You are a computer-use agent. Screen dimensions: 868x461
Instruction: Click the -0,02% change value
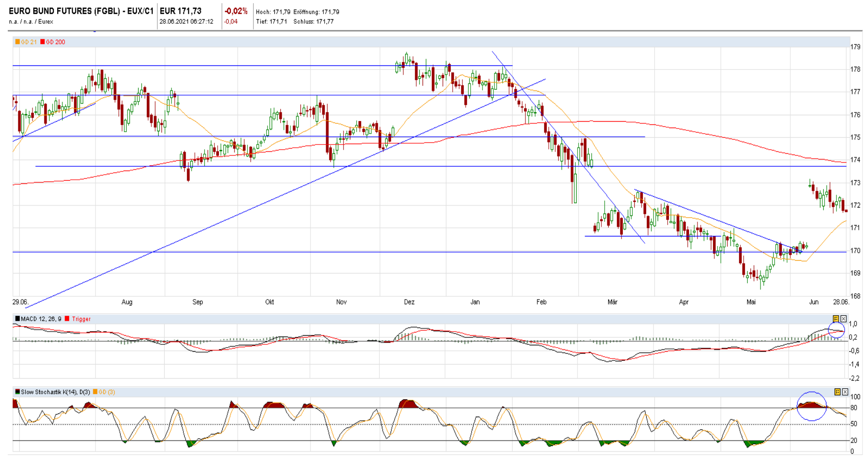click(236, 11)
